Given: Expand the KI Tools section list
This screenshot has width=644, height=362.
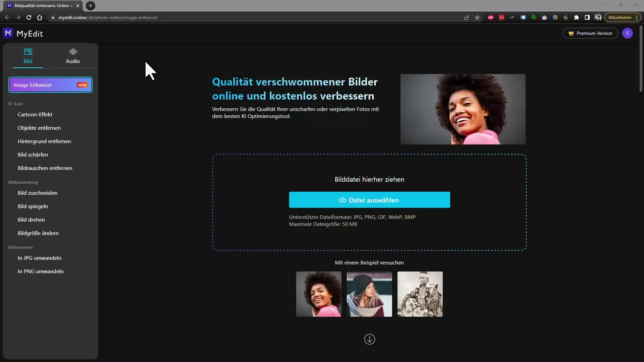Looking at the screenshot, I should point(15,104).
